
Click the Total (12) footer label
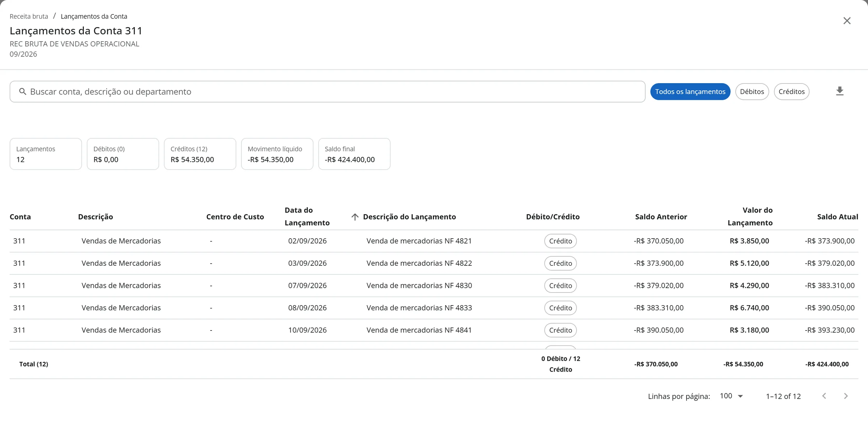(x=34, y=364)
